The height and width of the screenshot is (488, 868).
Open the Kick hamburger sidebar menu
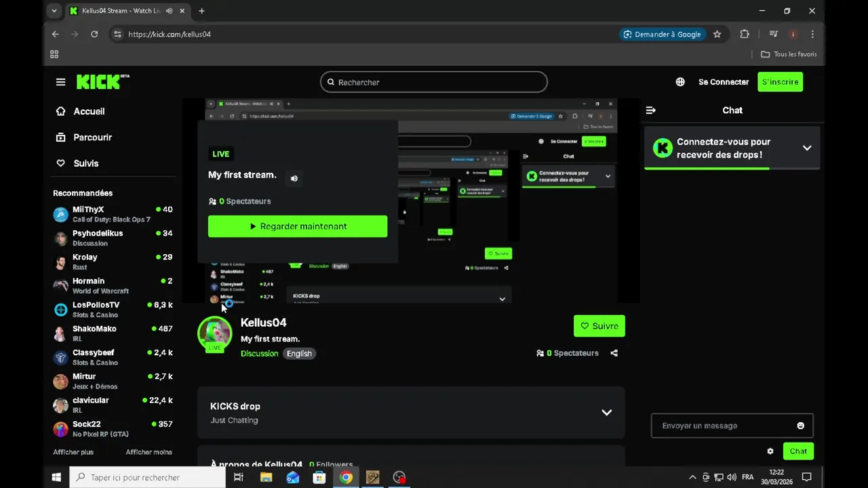point(60,82)
